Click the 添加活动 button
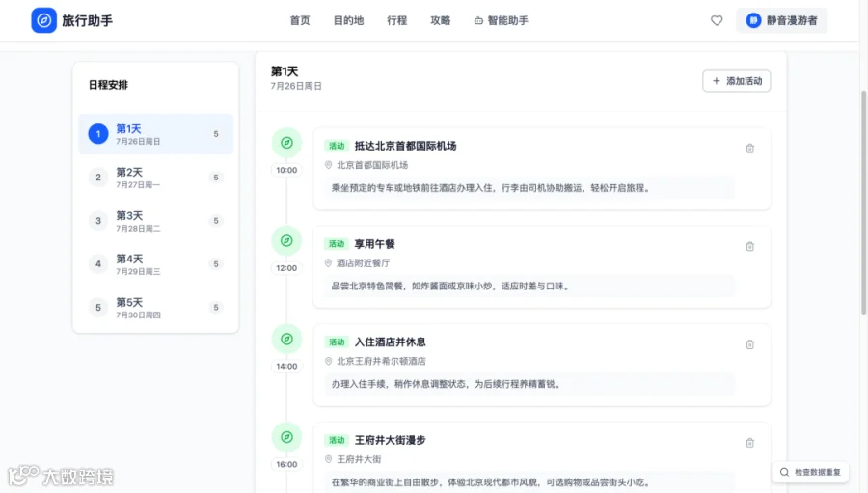The width and height of the screenshot is (868, 493). pos(736,81)
